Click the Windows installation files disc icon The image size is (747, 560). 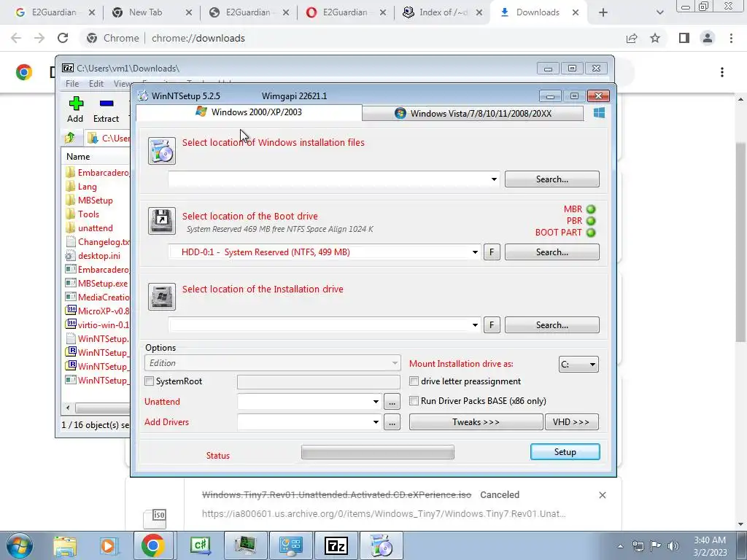161,151
